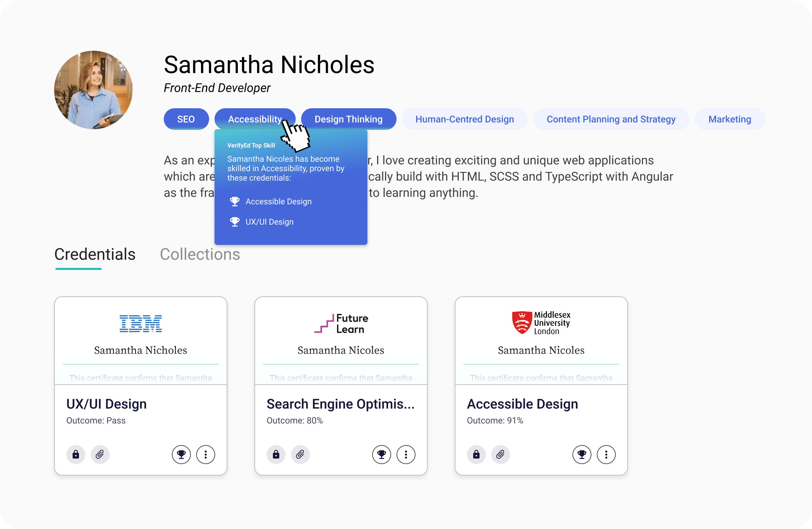This screenshot has width=812, height=529.
Task: Click the SEO skill tag
Action: click(x=186, y=119)
